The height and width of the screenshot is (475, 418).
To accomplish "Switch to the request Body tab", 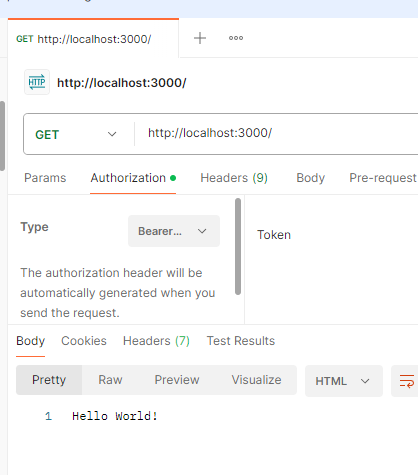I will (x=310, y=178).
